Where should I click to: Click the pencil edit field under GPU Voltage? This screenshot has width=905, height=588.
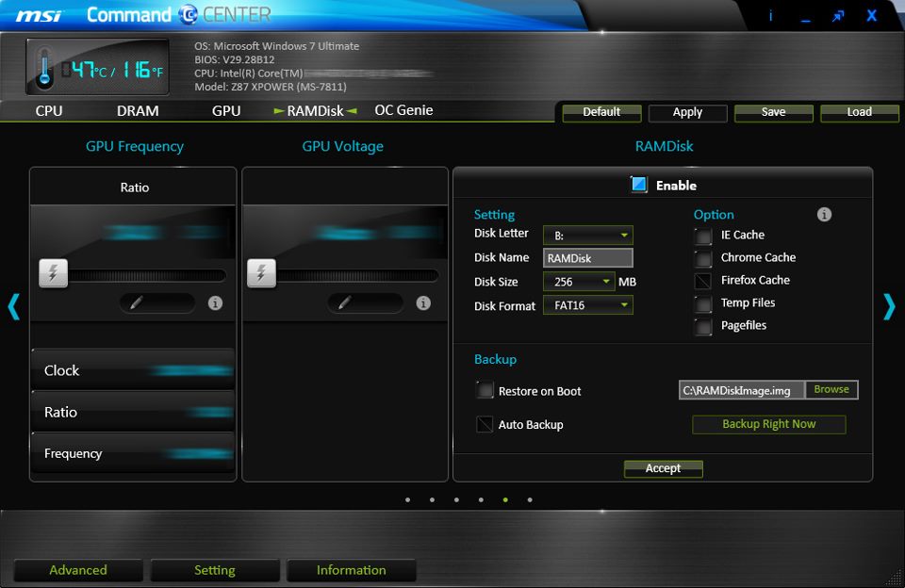pyautogui.click(x=365, y=302)
